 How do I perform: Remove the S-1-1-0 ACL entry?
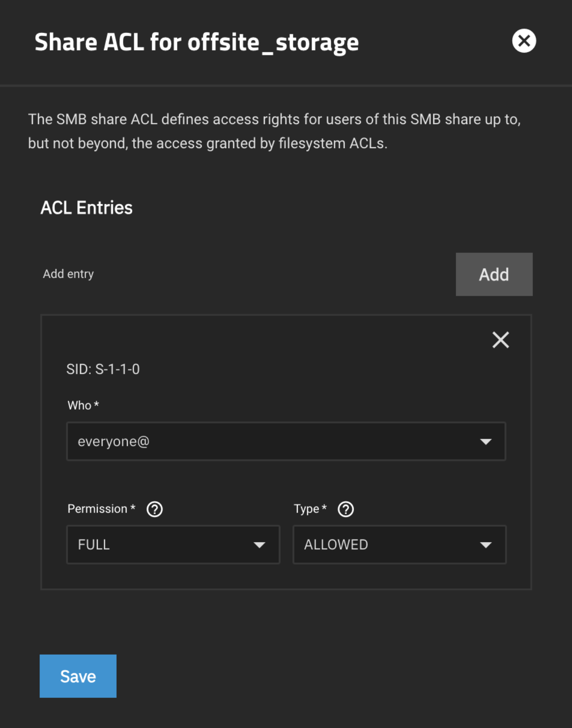500,340
